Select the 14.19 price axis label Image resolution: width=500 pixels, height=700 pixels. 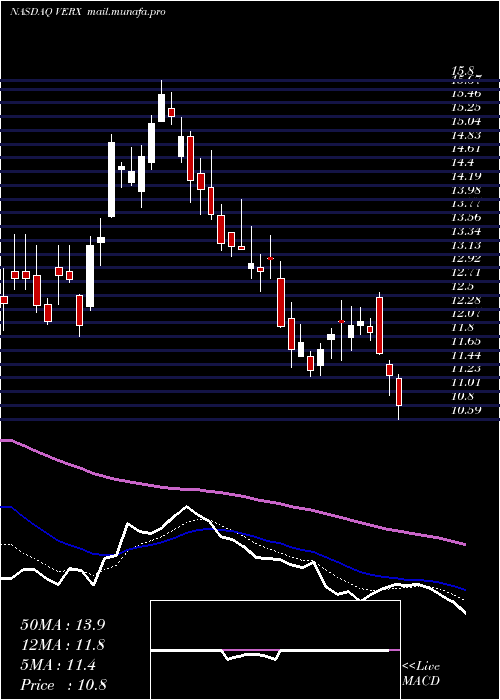[466, 176]
